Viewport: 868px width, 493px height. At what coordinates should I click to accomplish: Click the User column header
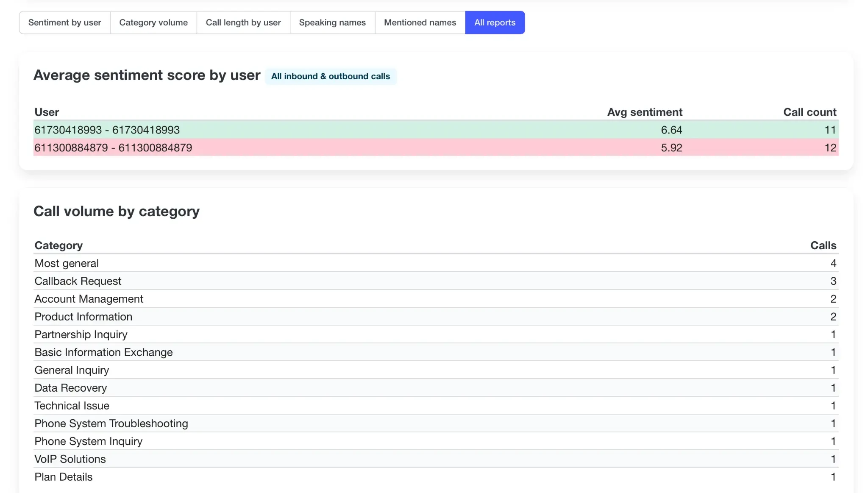[47, 112]
